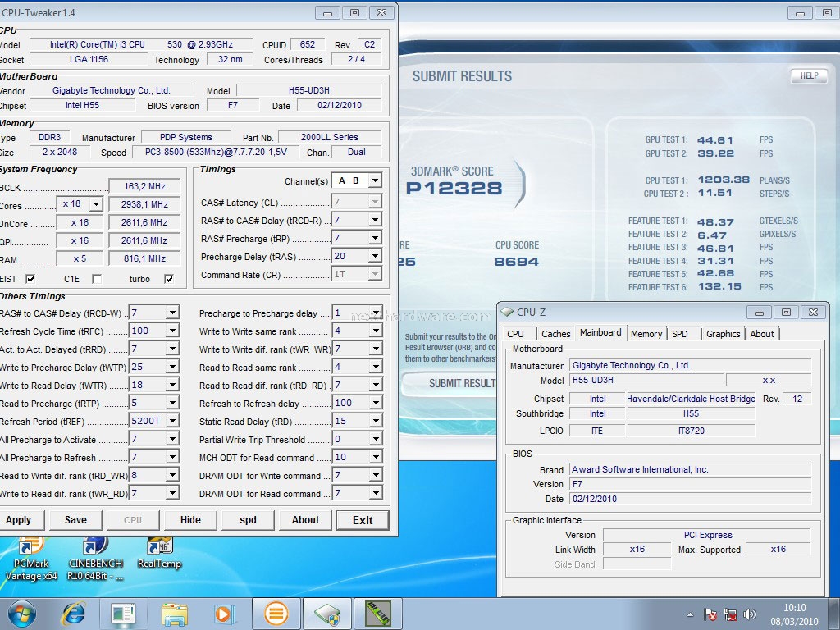This screenshot has height=630, width=840.
Task: Click About button in CPU-Tweaker
Action: coord(305,520)
